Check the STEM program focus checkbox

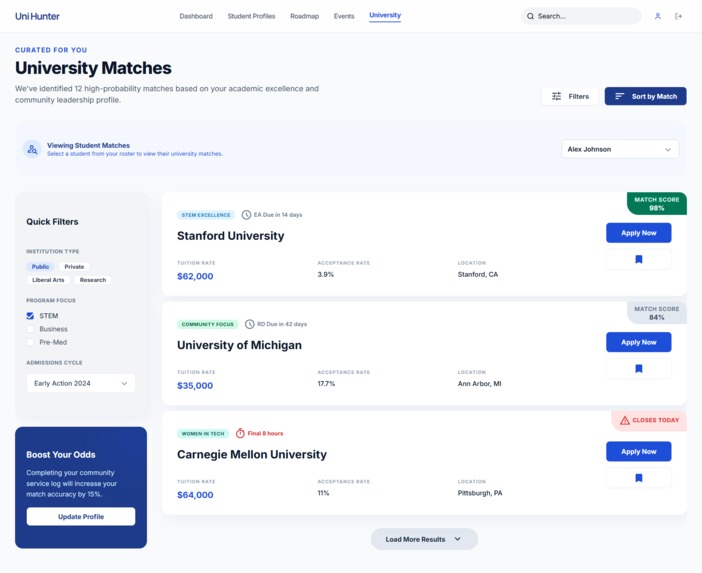30,316
